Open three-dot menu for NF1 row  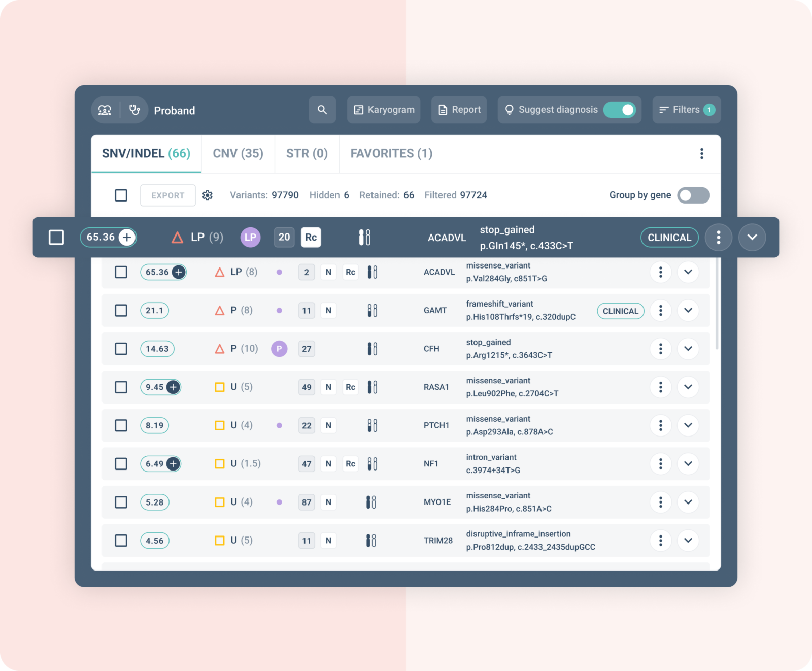pyautogui.click(x=661, y=464)
